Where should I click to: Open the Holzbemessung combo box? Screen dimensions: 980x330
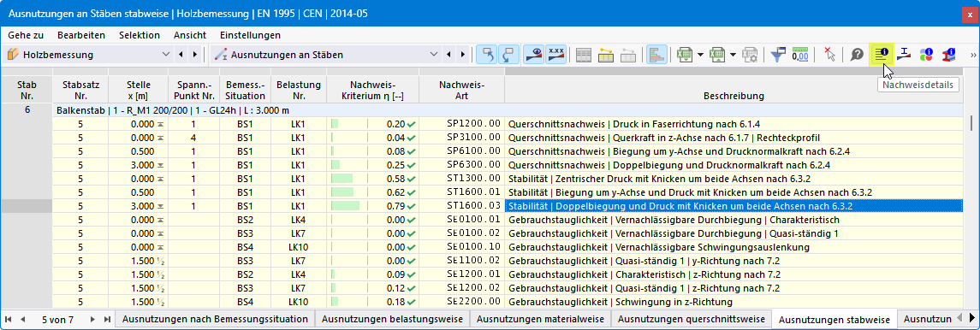coord(88,55)
